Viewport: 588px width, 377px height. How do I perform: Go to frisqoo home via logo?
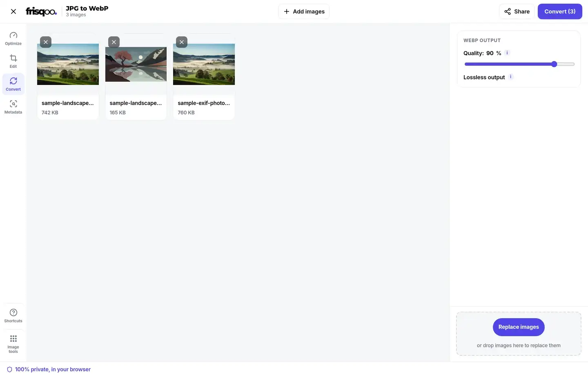pyautogui.click(x=41, y=11)
